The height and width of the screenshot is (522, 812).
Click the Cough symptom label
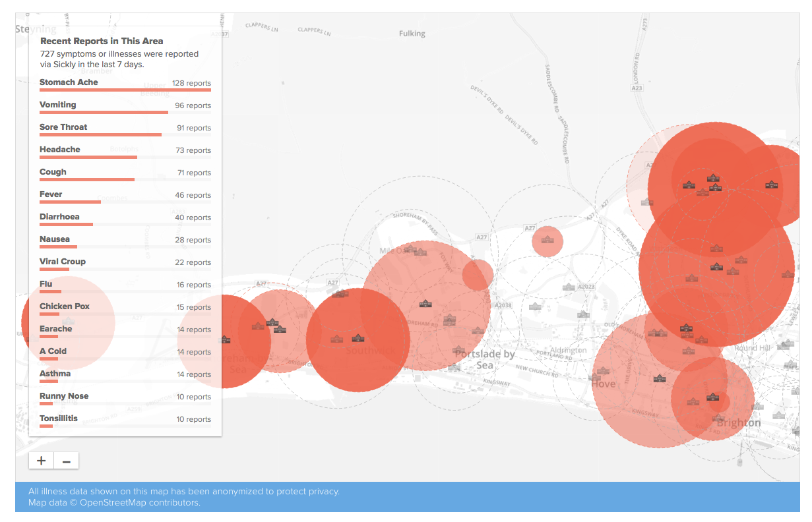[53, 172]
